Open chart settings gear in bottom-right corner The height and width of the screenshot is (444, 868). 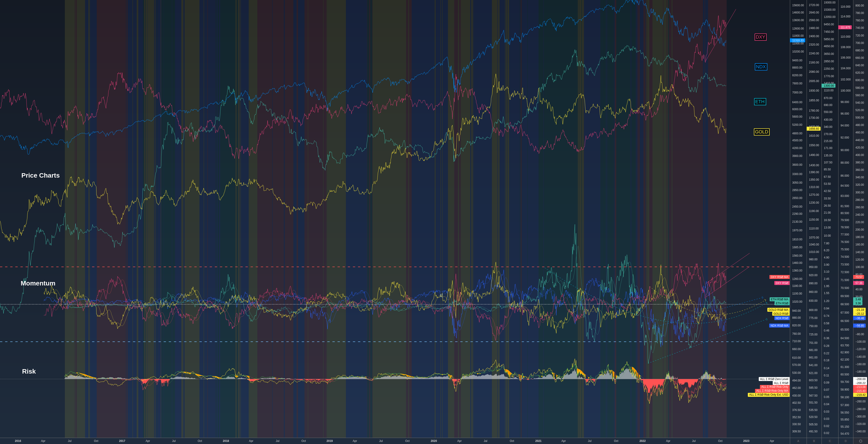click(860, 441)
